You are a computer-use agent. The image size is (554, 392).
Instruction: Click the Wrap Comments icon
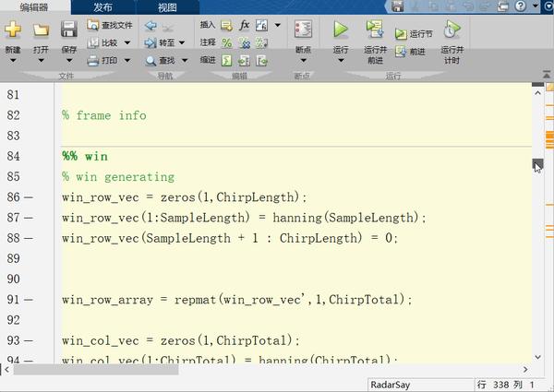(262, 43)
